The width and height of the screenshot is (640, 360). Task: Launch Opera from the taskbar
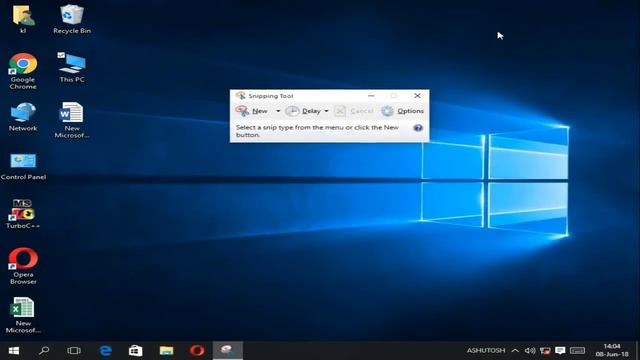[x=197, y=351]
